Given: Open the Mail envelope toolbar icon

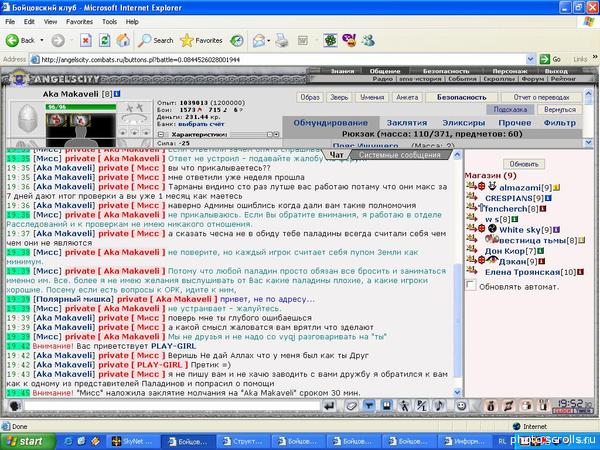Looking at the screenshot, I should pyautogui.click(x=259, y=40).
